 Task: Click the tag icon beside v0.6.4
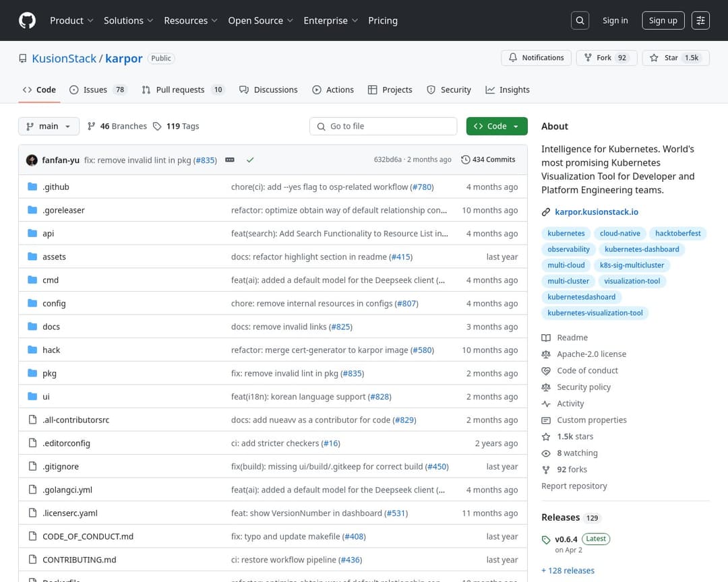(546, 540)
